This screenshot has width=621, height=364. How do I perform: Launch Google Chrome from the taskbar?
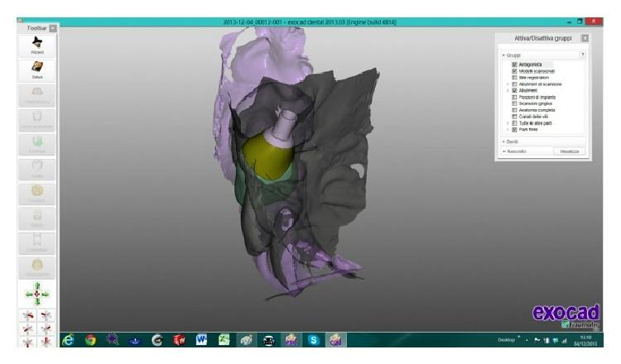[92, 339]
